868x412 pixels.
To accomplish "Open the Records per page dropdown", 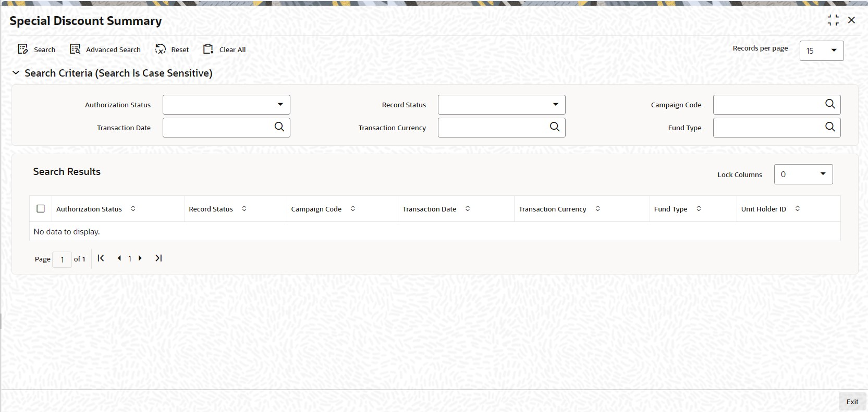I will [x=822, y=51].
